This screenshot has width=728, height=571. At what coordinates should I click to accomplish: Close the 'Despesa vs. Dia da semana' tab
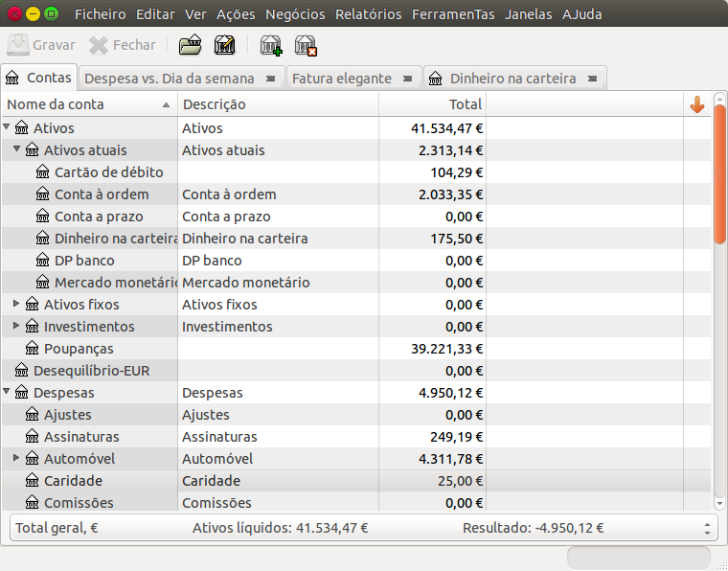coord(270,79)
